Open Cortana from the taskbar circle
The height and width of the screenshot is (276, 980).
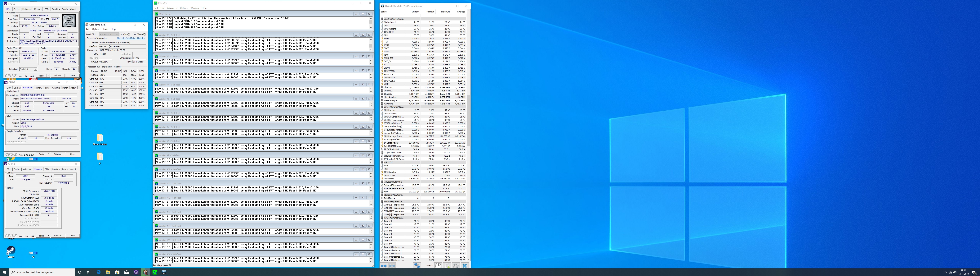[79, 272]
